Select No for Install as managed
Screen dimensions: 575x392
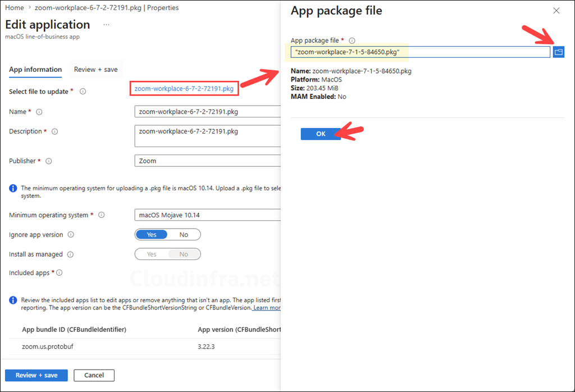(184, 254)
